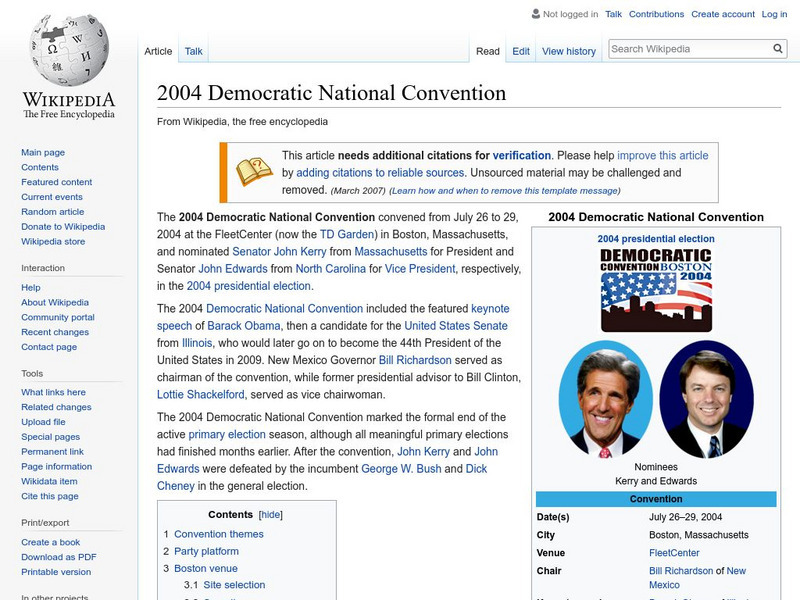This screenshot has width=800, height=600.
Task: Open Senator John Kerry link
Action: click(279, 252)
